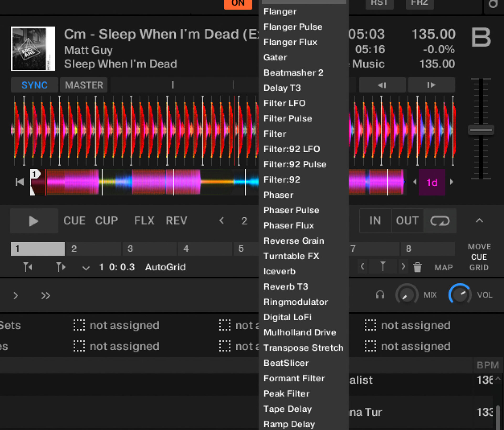Toggle the ON button for the FX unit
Screen dimensions: 504x430
238,3
